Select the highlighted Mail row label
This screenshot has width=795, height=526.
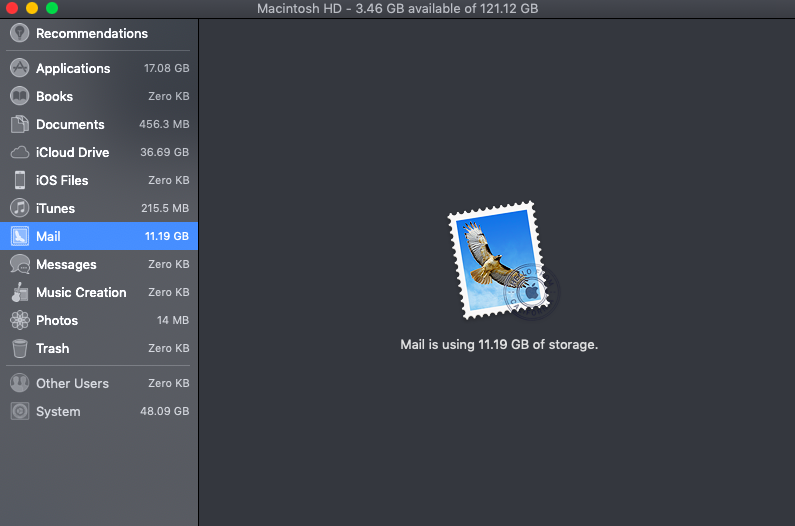[x=48, y=236]
